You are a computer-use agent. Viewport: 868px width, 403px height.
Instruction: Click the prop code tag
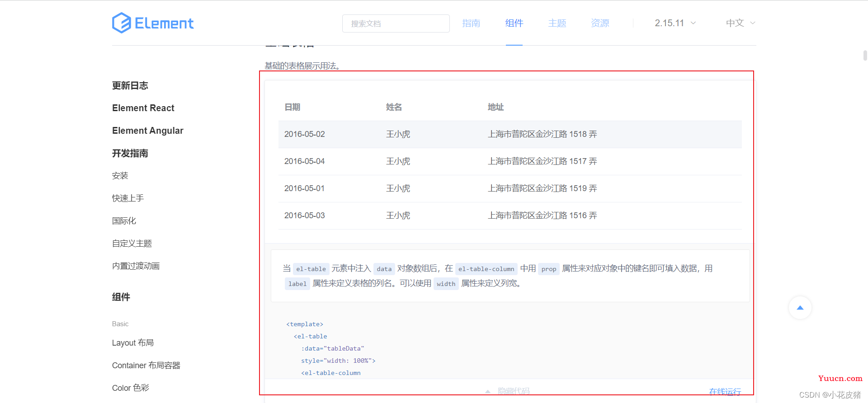[x=549, y=269]
